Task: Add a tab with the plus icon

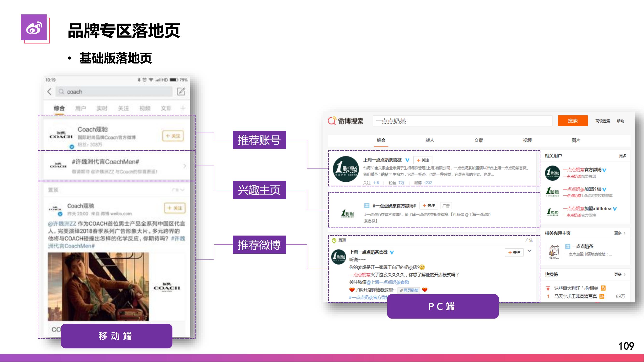Action: pyautogui.click(x=183, y=108)
